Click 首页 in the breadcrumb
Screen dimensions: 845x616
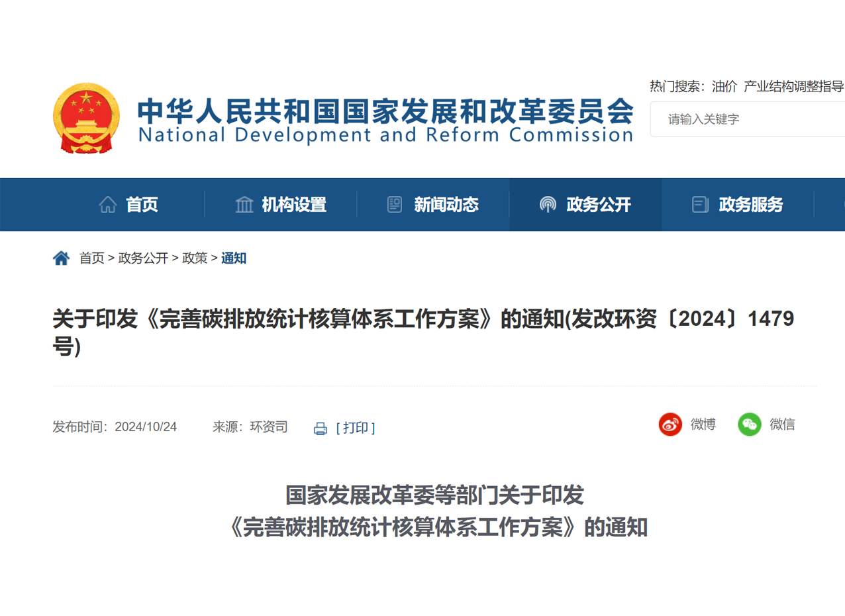pyautogui.click(x=92, y=258)
